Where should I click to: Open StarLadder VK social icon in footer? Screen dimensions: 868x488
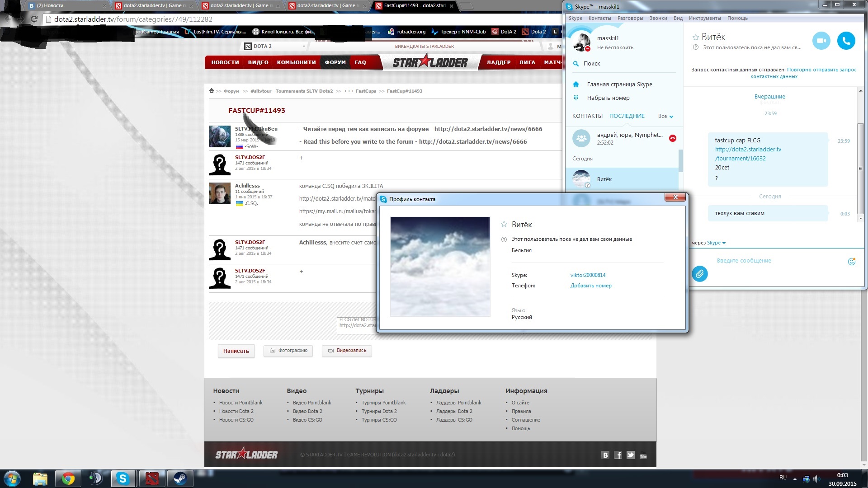click(x=605, y=455)
